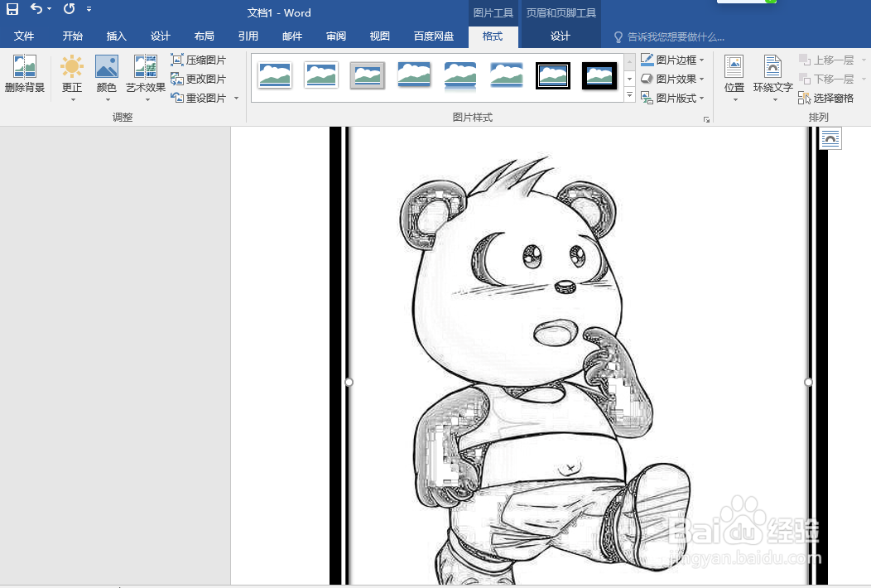Image resolution: width=871 pixels, height=588 pixels.
Task: Open the first 设计 tab beside 插入
Action: [x=160, y=36]
